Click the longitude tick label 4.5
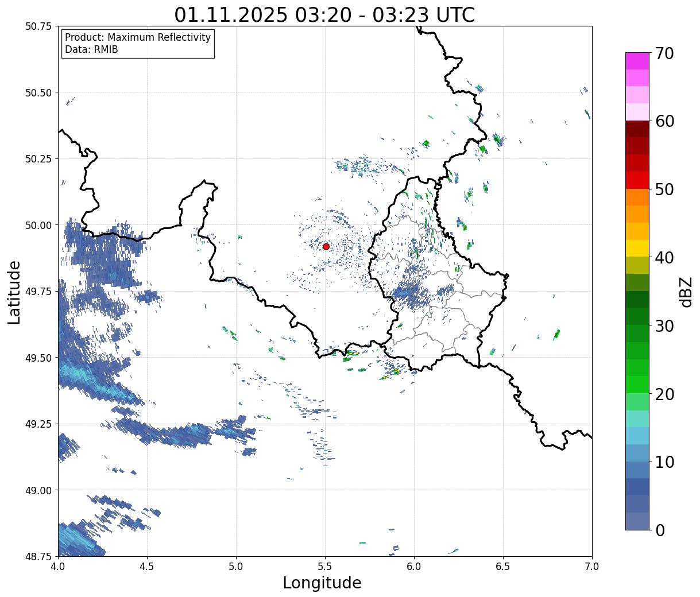700x597 pixels. 147,566
